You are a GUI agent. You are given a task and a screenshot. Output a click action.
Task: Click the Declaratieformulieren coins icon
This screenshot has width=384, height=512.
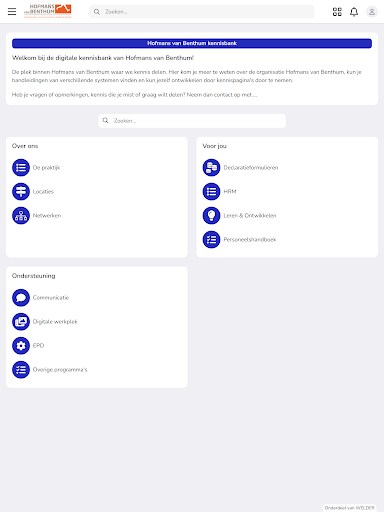[211, 167]
